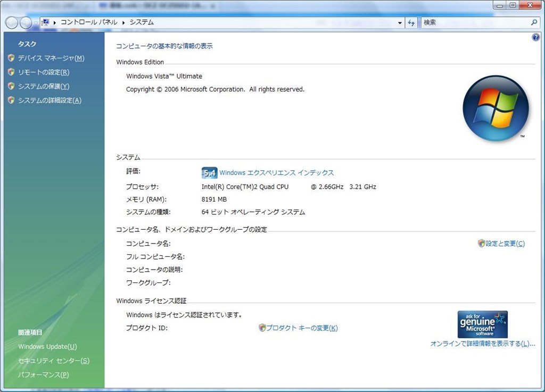This screenshot has width=545, height=392.
Task: Click shield icon beside システムの詳細設定
Action: [x=11, y=100]
